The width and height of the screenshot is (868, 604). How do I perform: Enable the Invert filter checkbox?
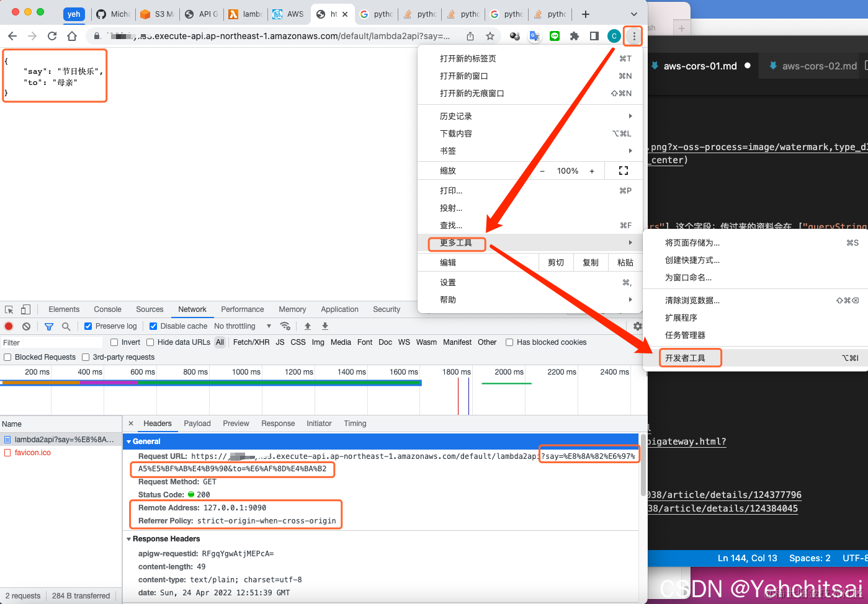coord(114,342)
